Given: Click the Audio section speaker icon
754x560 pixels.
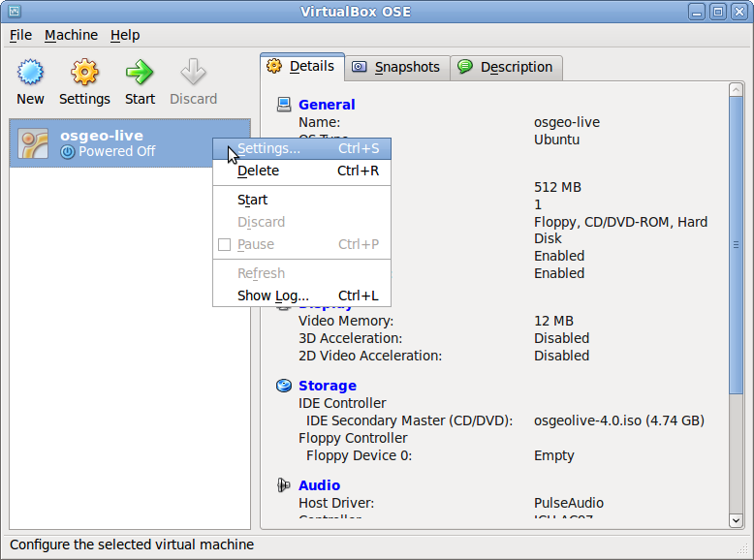Looking at the screenshot, I should (284, 485).
